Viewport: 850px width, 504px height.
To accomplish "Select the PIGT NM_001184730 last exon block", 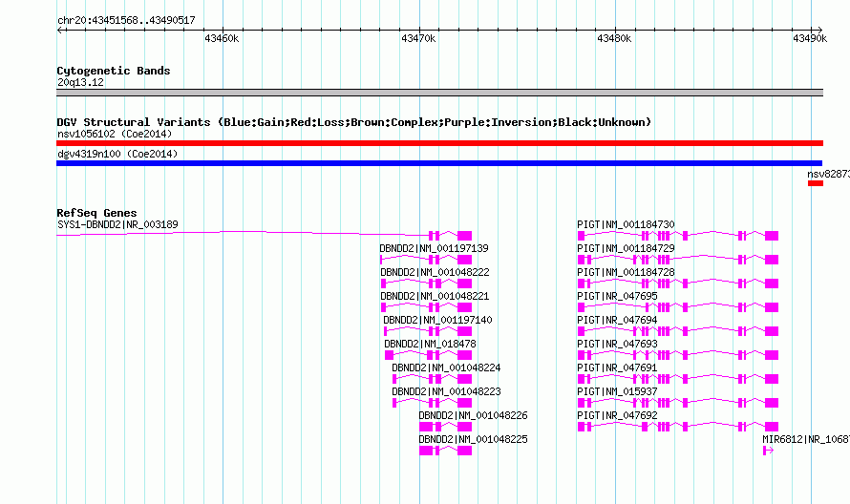I will click(772, 236).
